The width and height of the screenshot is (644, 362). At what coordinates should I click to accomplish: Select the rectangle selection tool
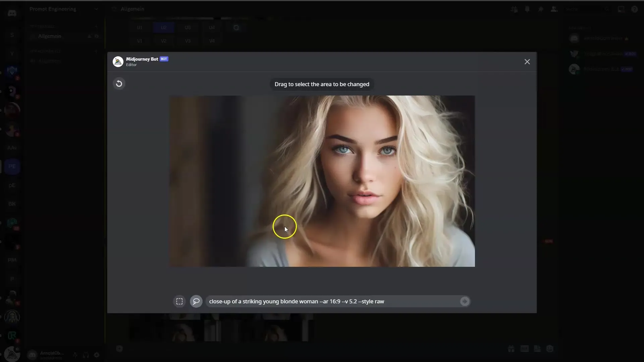click(179, 301)
